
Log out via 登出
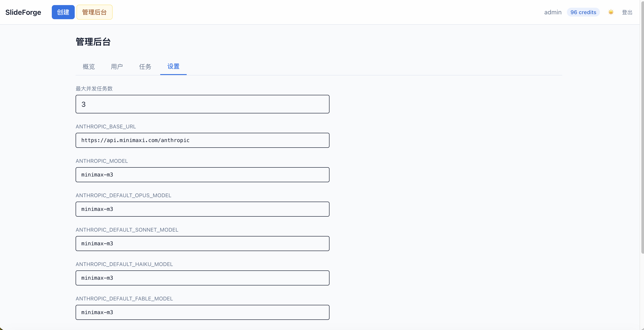click(627, 12)
